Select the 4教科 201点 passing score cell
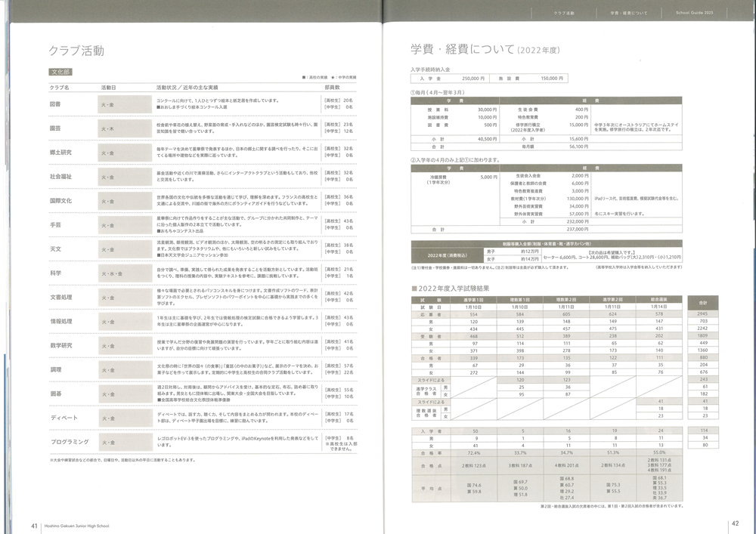The image size is (756, 534). pos(566,465)
